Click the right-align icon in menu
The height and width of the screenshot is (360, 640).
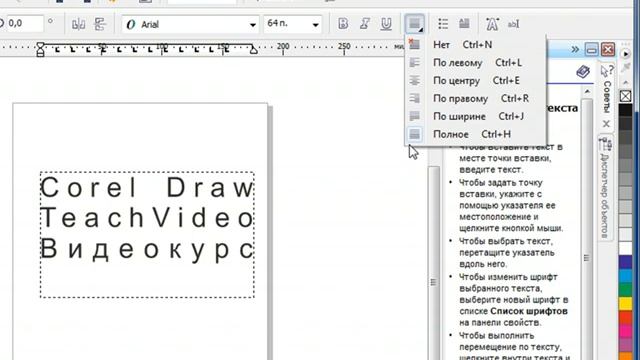(414, 98)
